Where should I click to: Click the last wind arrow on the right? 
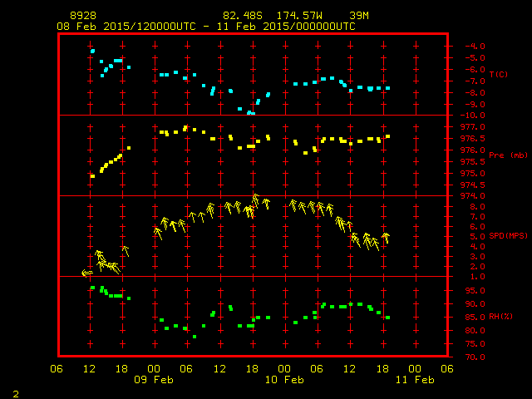pos(386,238)
